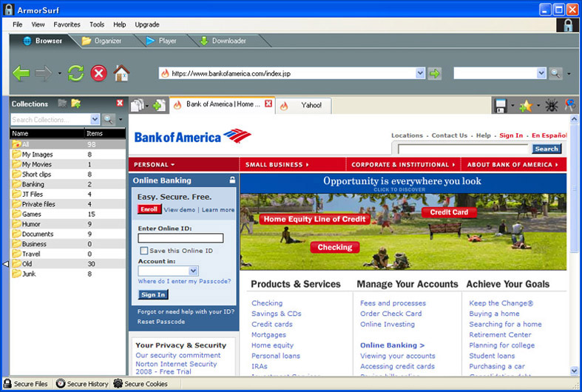The width and height of the screenshot is (582, 392).
Task: Sort collections by the Items column header
Action: tap(105, 133)
